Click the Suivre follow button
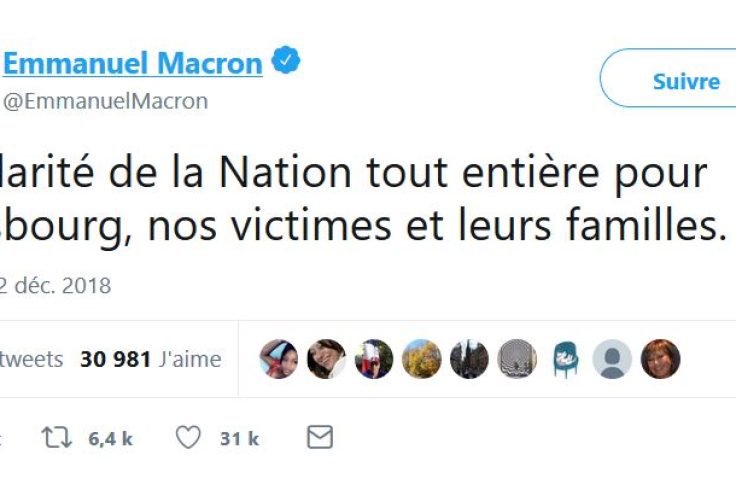The height and width of the screenshot is (490, 736). (x=685, y=81)
